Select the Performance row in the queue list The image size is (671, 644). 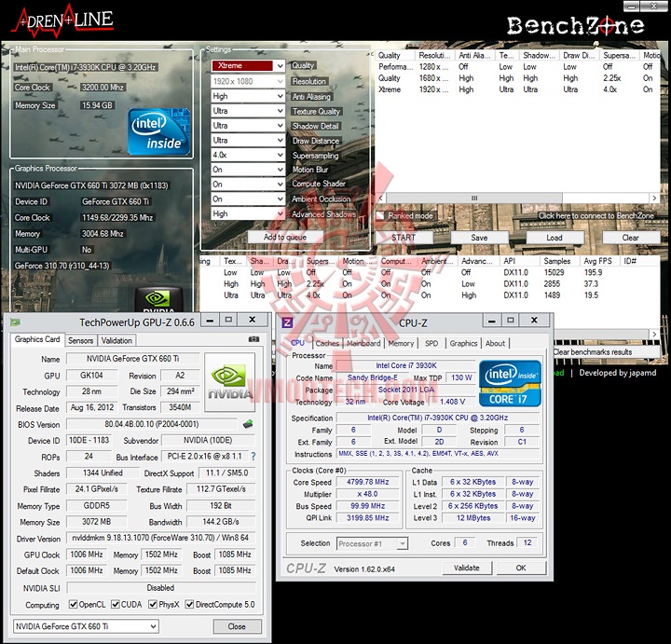coord(517,67)
